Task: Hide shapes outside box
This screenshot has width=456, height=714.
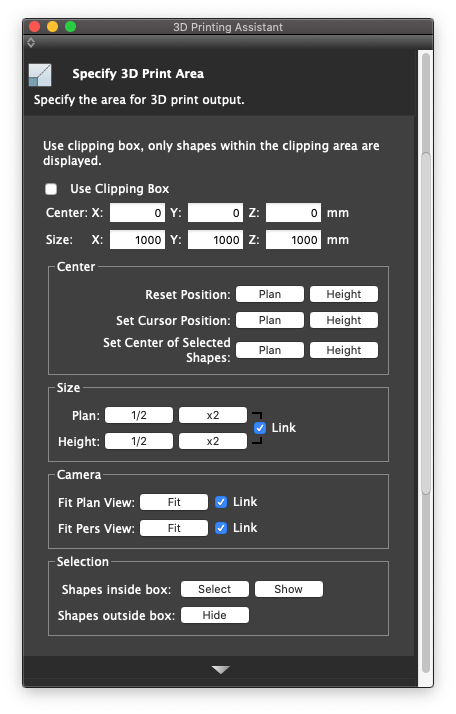Action: [x=215, y=615]
